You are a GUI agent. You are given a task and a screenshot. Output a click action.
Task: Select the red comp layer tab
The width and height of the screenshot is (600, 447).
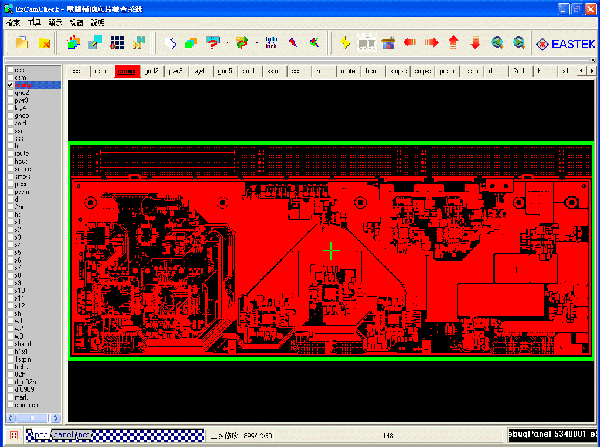[x=127, y=71]
